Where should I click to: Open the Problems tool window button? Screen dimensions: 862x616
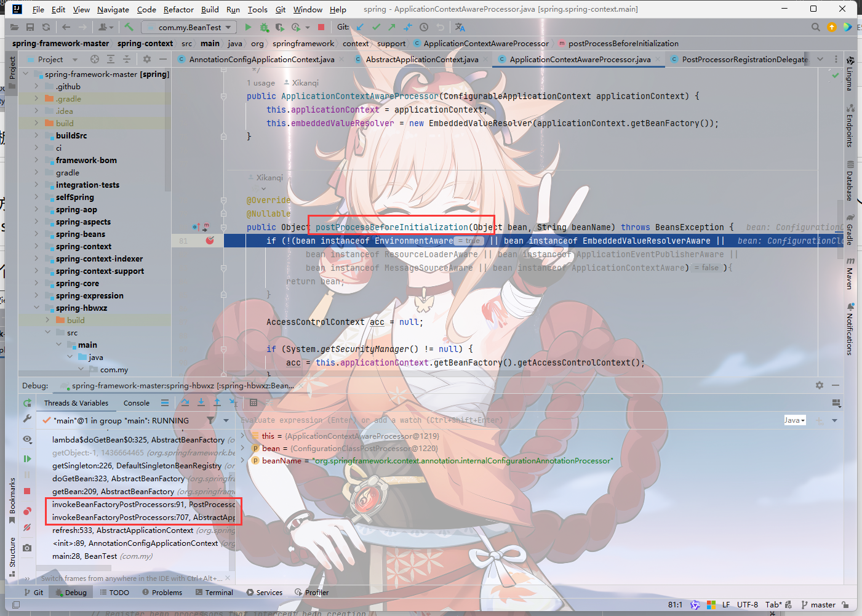pos(162,592)
